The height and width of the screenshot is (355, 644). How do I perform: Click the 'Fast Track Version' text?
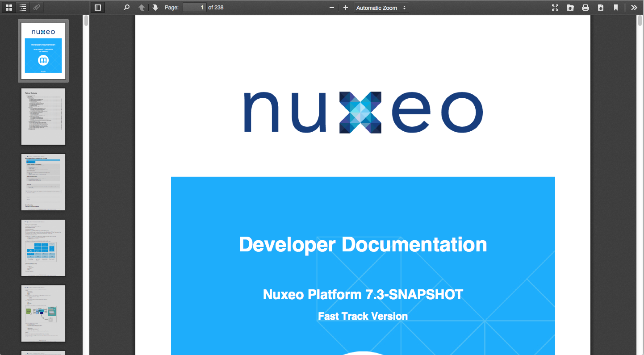click(363, 316)
